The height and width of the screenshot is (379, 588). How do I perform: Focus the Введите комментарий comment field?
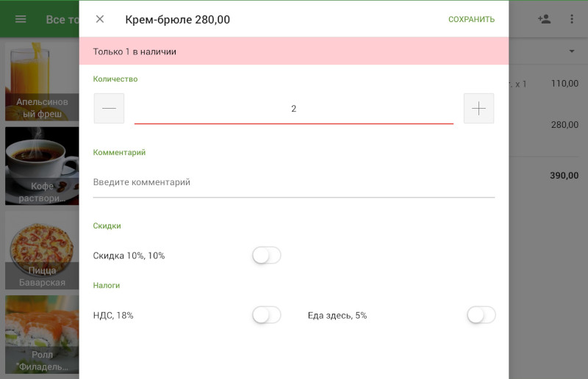coord(293,182)
